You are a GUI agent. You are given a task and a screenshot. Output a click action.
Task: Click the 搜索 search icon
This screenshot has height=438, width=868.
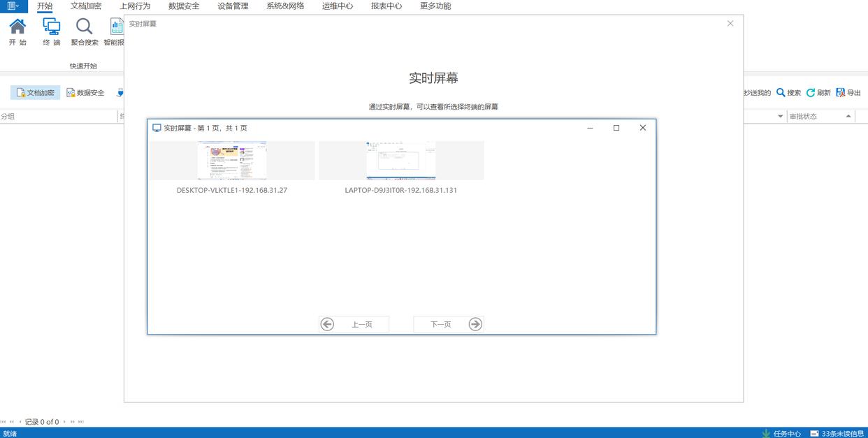pos(781,93)
